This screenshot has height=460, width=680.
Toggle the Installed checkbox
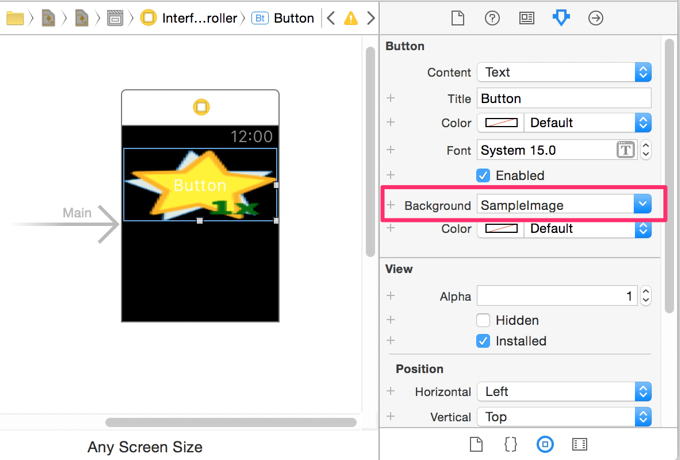pos(483,341)
